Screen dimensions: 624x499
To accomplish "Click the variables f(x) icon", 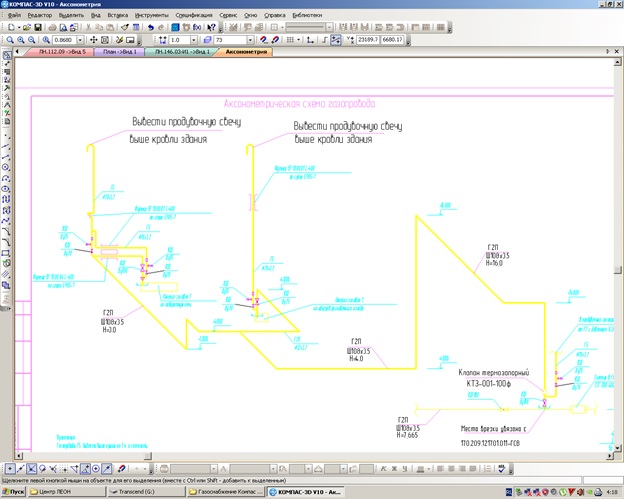I will pos(197,27).
